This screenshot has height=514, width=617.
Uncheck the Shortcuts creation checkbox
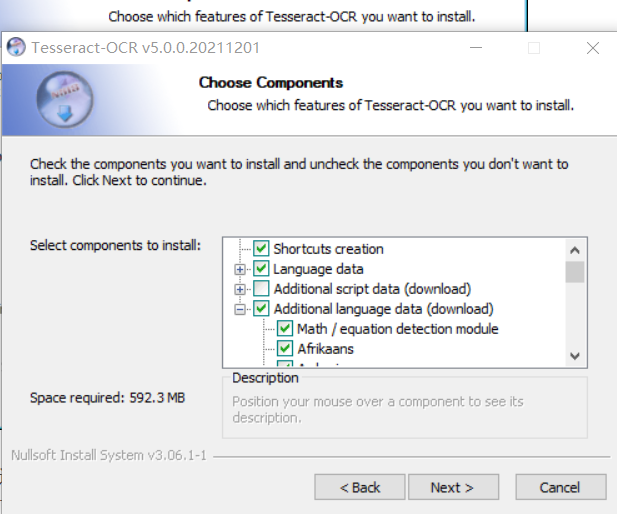[261, 248]
